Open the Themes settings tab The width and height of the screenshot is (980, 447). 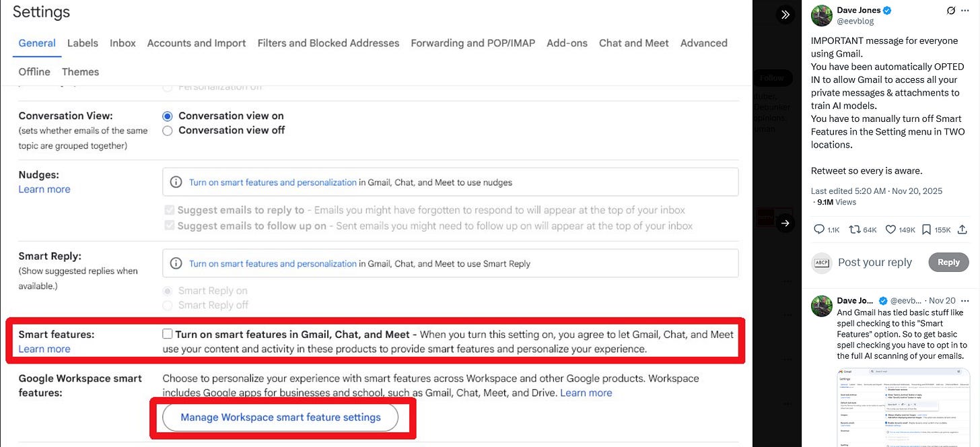[x=80, y=72]
